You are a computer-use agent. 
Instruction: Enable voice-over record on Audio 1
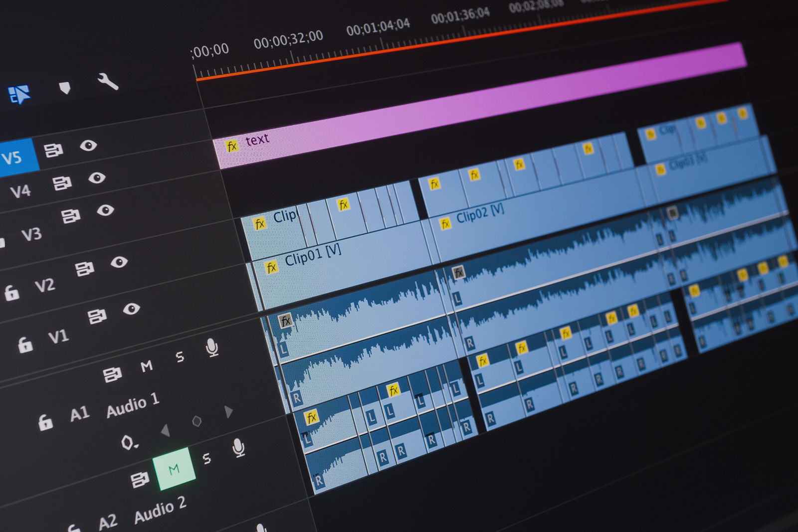tap(212, 348)
